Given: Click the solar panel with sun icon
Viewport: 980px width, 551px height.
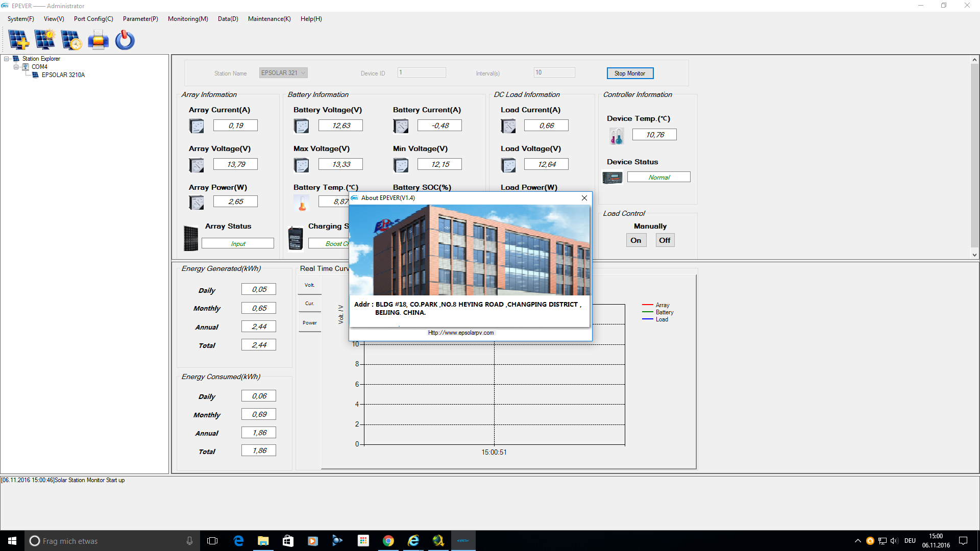Looking at the screenshot, I should click(x=45, y=40).
